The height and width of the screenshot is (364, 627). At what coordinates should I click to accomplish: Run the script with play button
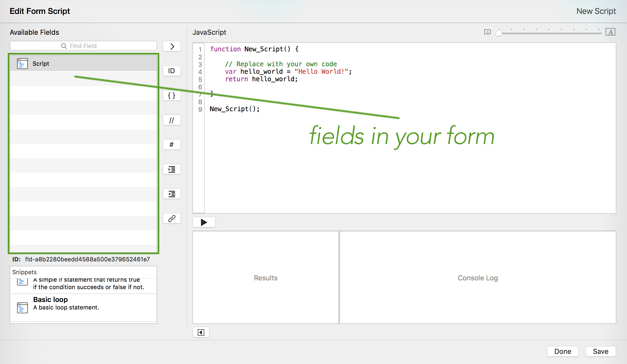coord(204,222)
